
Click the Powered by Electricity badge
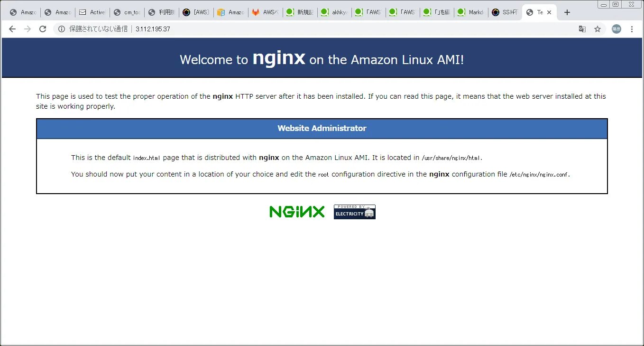(355, 212)
